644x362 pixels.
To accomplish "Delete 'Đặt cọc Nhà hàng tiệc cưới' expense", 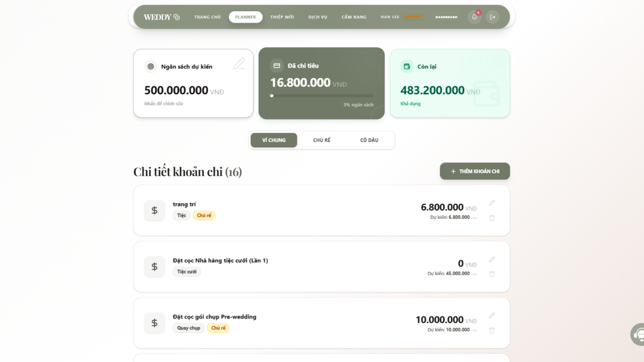I will point(492,274).
